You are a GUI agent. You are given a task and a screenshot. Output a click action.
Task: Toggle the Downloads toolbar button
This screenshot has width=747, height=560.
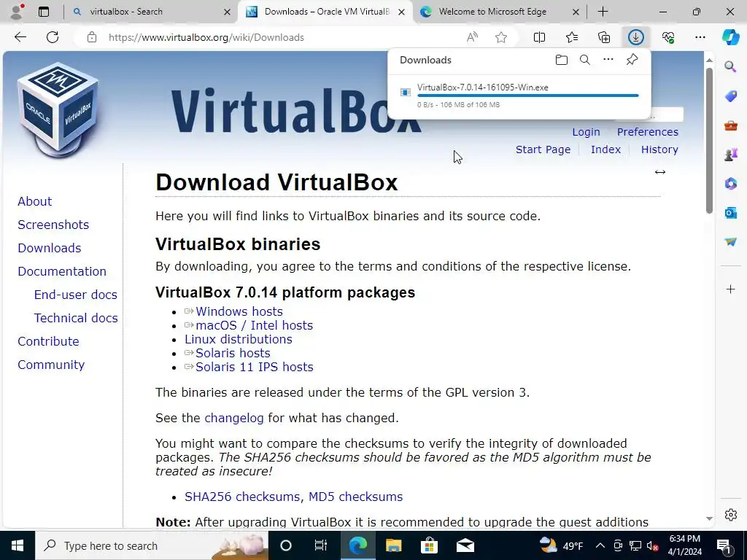[636, 37]
